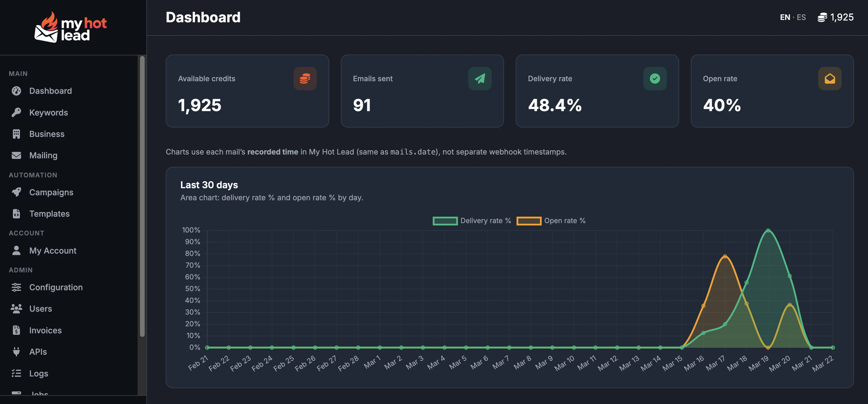Click the open envelope Open rate icon

[829, 79]
